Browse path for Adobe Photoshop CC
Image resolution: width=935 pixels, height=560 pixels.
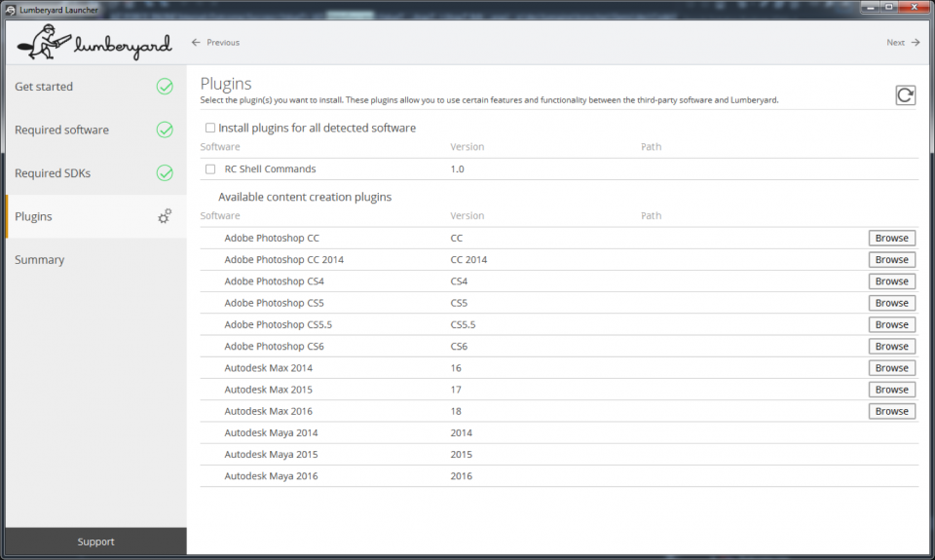(x=891, y=238)
